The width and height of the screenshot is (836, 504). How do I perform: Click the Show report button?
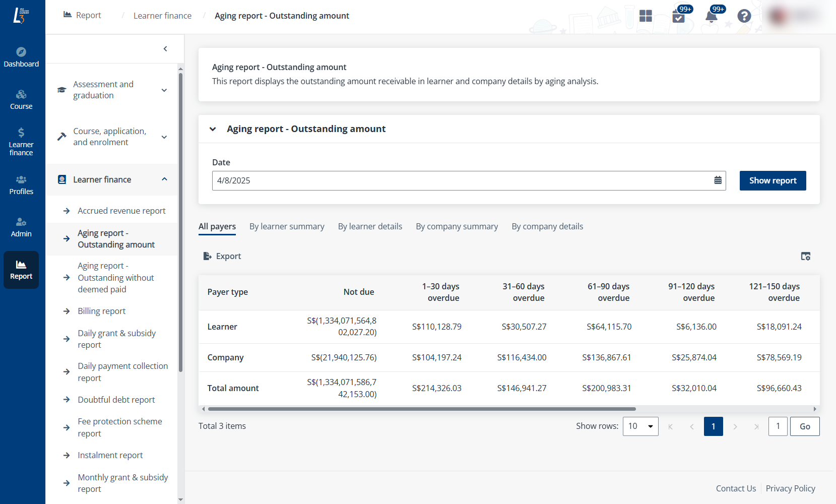(773, 180)
